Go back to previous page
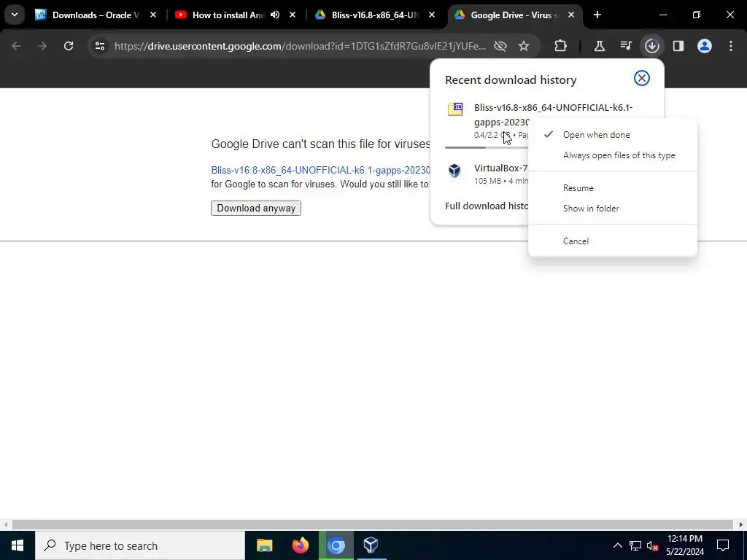747x560 pixels. 16,46
